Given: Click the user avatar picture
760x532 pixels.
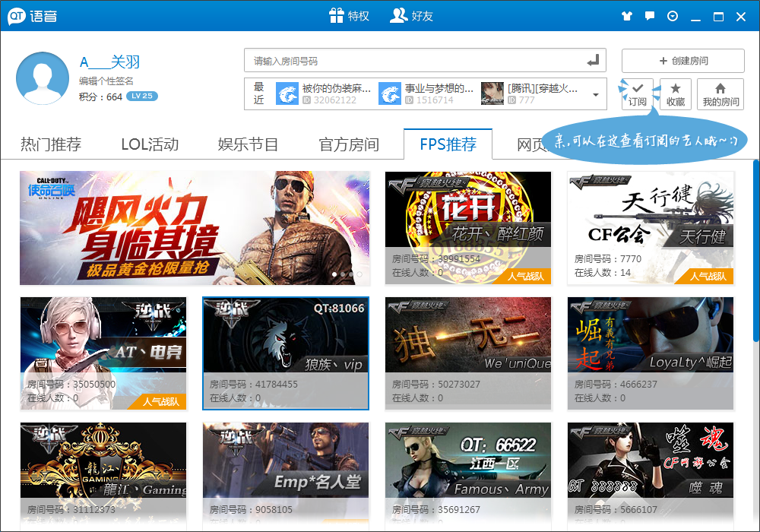Looking at the screenshot, I should click(43, 78).
